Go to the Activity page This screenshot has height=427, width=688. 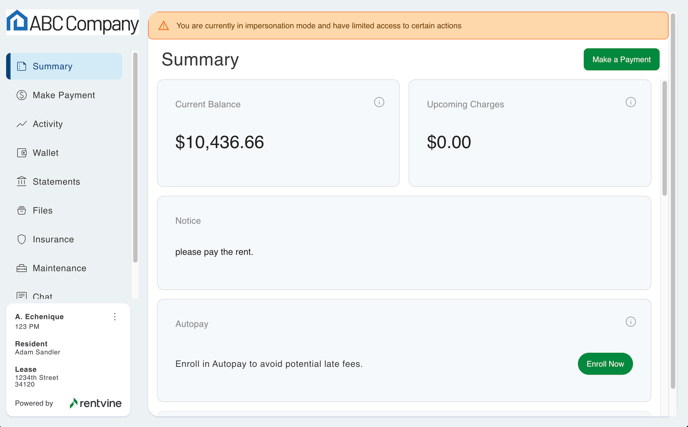[47, 125]
